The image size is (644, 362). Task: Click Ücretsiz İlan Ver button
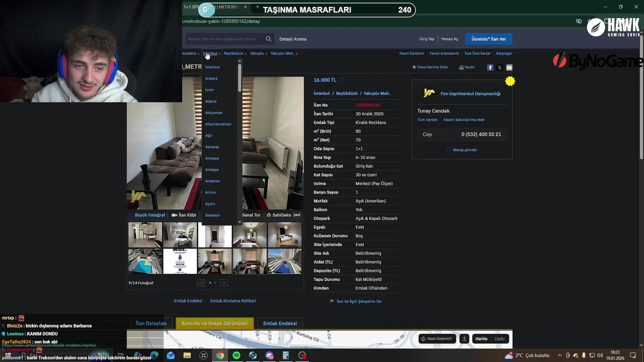click(489, 39)
